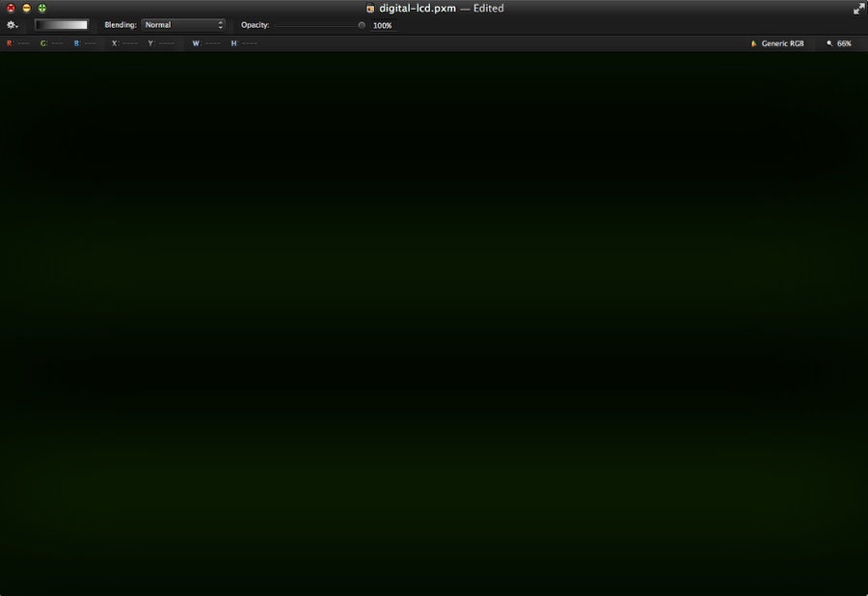Viewport: 868px width, 596px height.
Task: Open the Blending mode dropdown showing Normal
Action: tap(182, 25)
